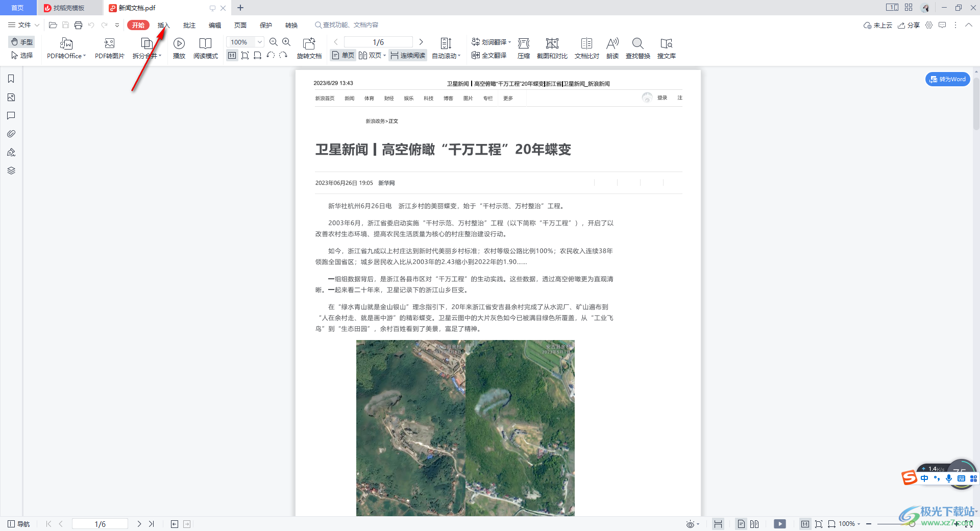Open the 自动滚动 auto scroll menu
Viewport: 980px width, 531px height.
pyautogui.click(x=446, y=49)
